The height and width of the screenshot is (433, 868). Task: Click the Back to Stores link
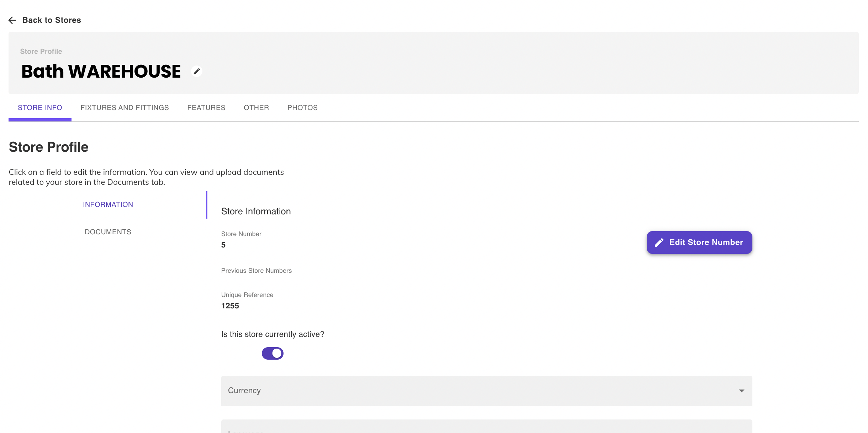pos(52,20)
